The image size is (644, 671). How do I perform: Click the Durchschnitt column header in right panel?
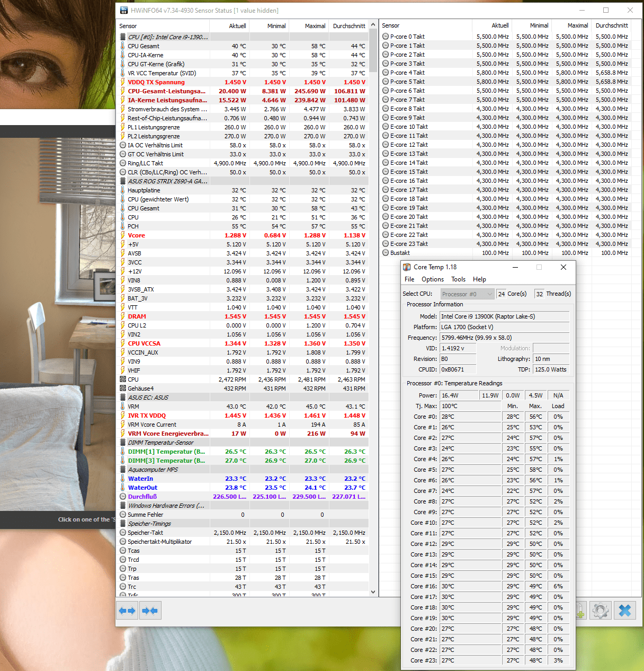click(612, 25)
